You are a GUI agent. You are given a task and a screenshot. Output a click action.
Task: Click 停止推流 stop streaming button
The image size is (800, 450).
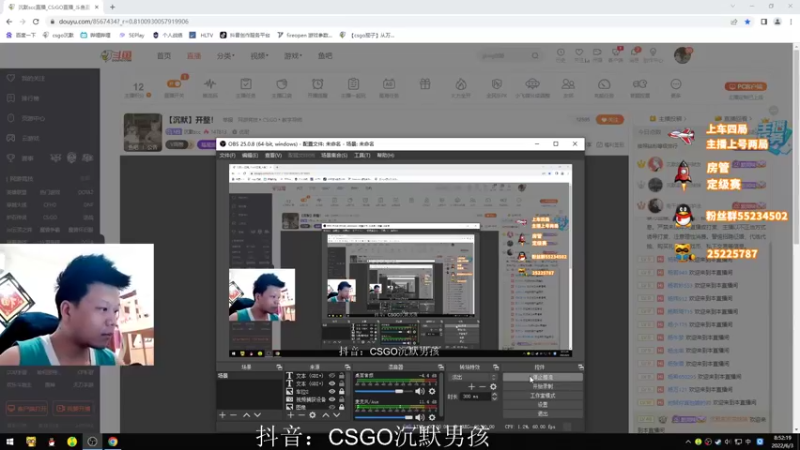[542, 378]
